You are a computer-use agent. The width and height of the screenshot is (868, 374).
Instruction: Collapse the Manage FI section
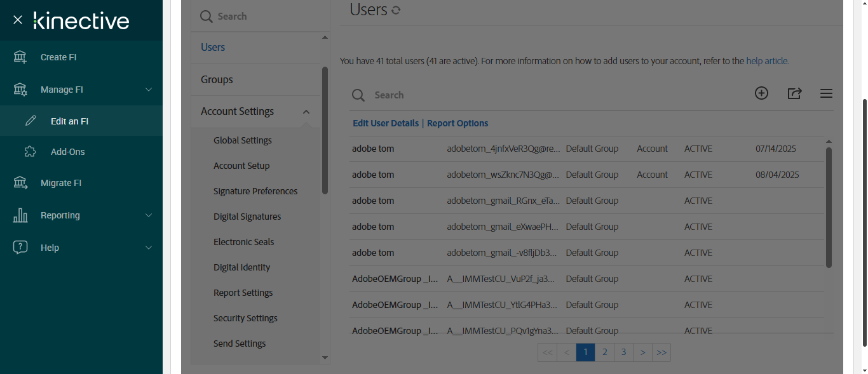149,90
